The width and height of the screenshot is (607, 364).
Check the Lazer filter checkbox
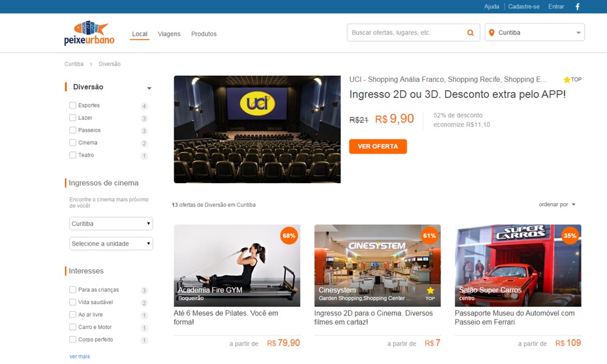(x=72, y=118)
